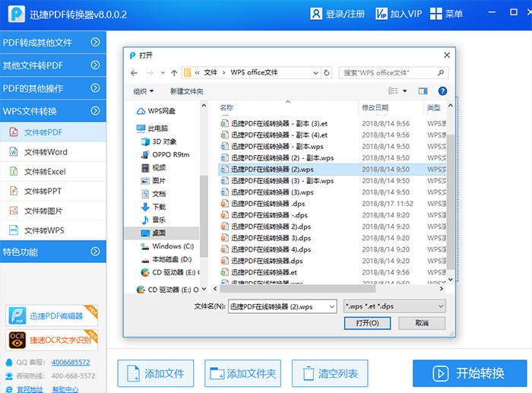Screen dimensions: 532x393
Task: Click the 新建文件夹 button
Action: click(x=187, y=91)
